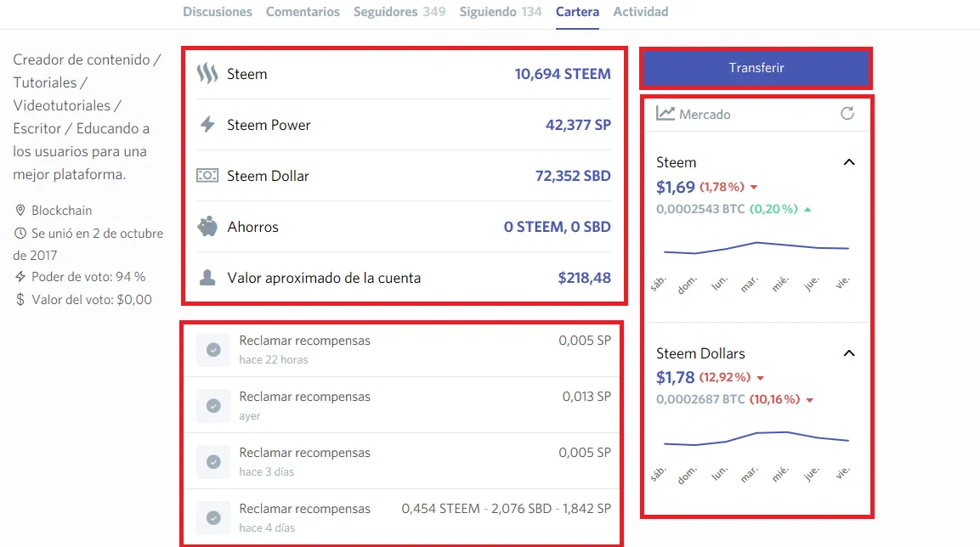Click the 10,694 STEEM balance

pos(563,74)
